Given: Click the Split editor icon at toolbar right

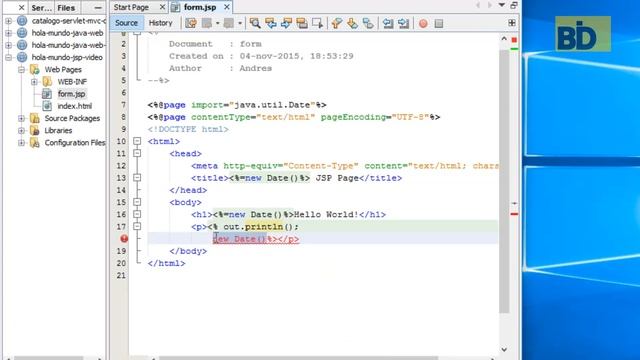Looking at the screenshot, I should click(x=512, y=23).
